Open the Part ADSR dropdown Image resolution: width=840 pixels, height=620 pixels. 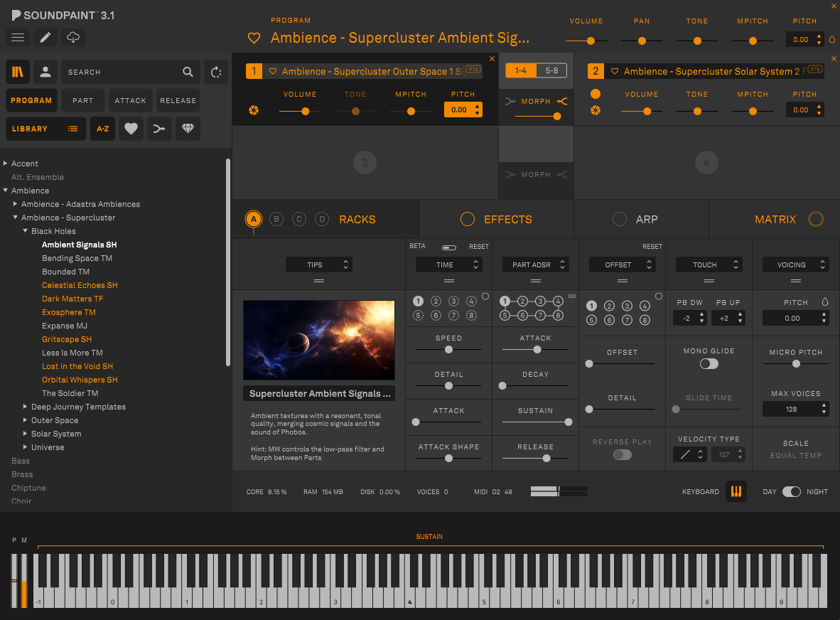(536, 264)
